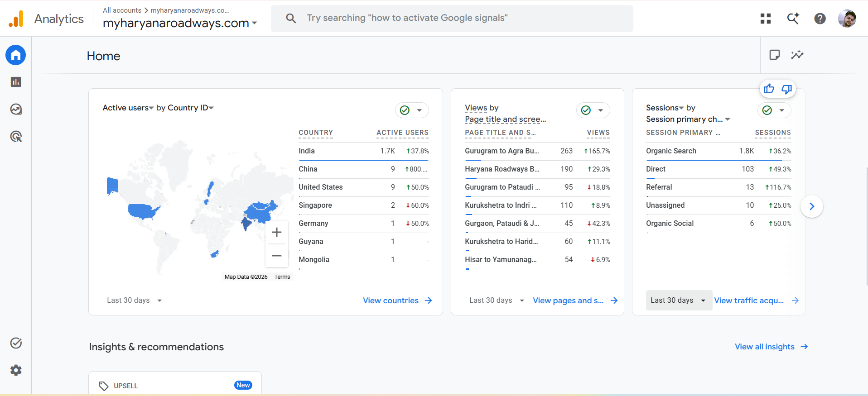The width and height of the screenshot is (868, 396).
Task: Open the Home sidebar icon
Action: (x=16, y=55)
